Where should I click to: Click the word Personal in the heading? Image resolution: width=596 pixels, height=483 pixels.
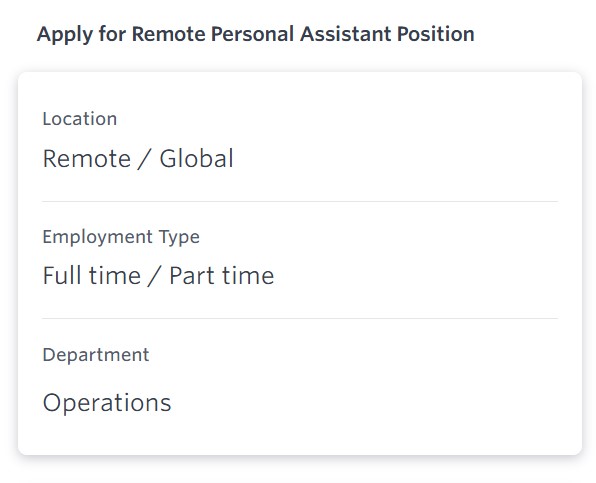[252, 34]
